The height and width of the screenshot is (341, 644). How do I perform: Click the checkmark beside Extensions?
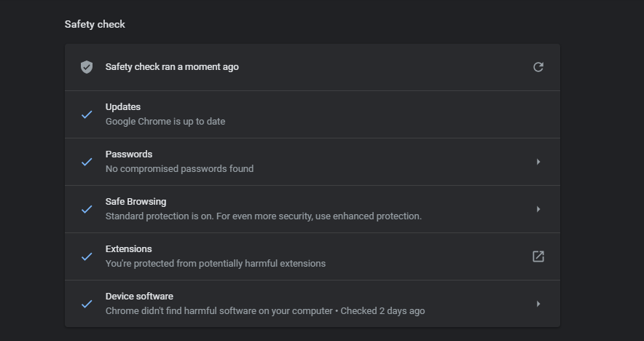click(x=87, y=256)
